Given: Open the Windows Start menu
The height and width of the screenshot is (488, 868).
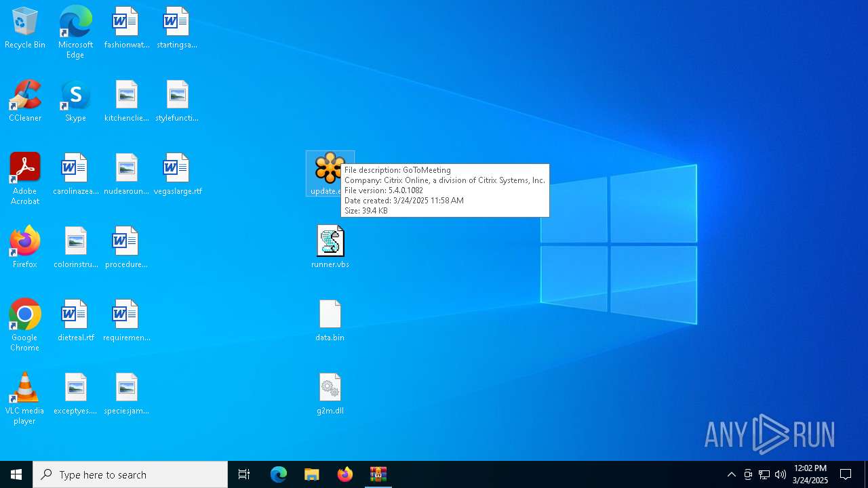Looking at the screenshot, I should [x=16, y=474].
